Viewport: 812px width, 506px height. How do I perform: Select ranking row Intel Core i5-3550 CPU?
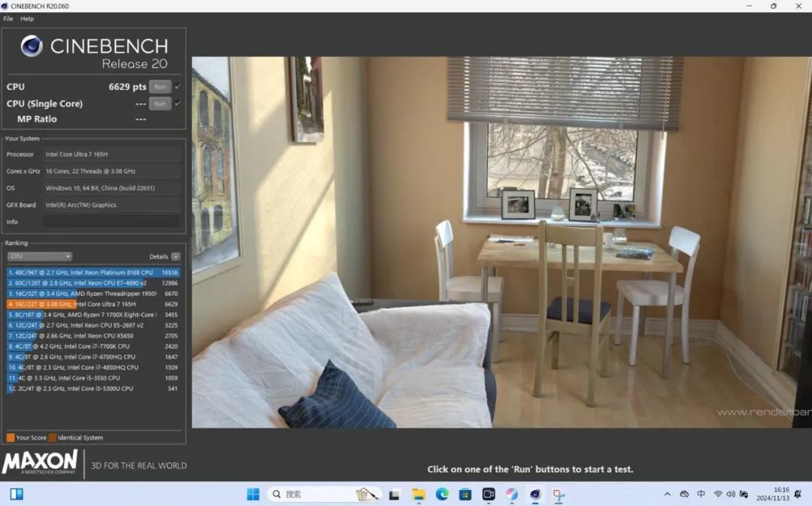click(x=93, y=378)
